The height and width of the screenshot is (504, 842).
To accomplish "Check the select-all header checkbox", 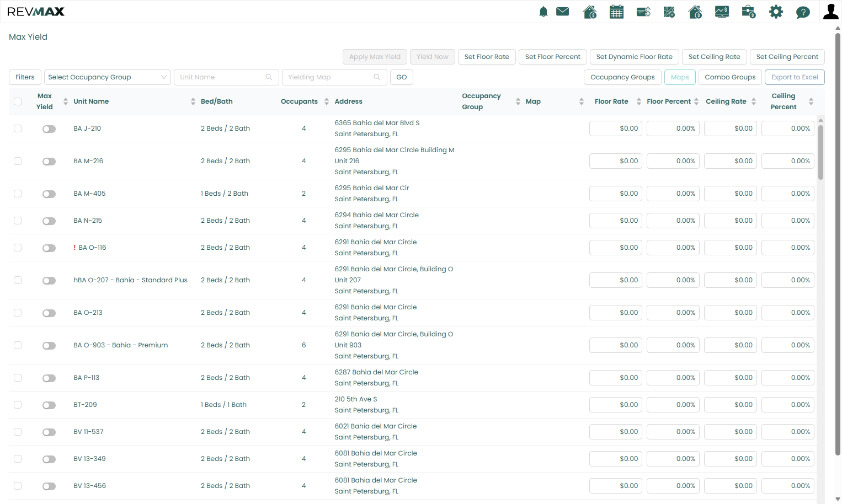I will point(18,101).
